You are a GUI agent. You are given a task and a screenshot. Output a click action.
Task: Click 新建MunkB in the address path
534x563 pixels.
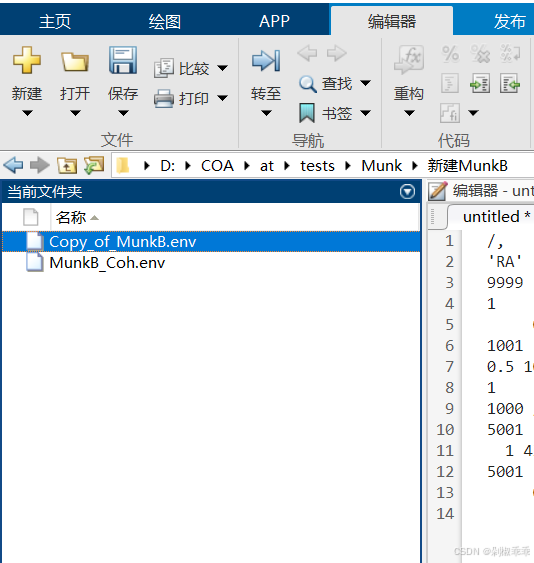coord(467,166)
